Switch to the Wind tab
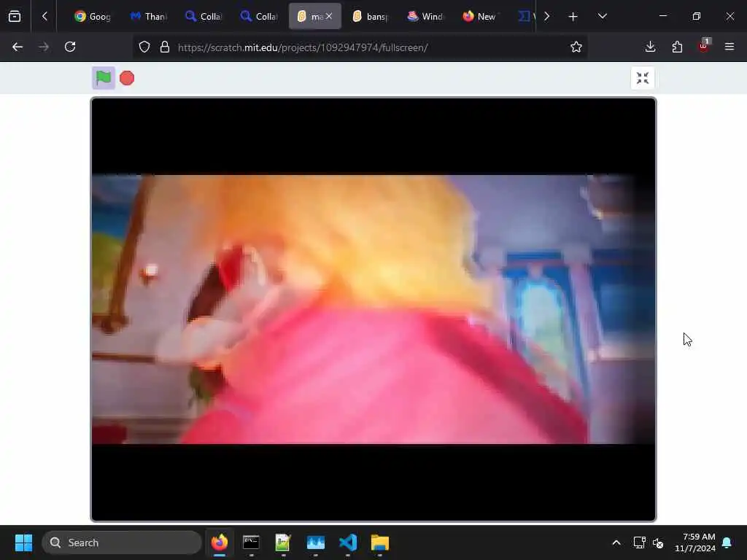This screenshot has height=560, width=747. (x=425, y=16)
